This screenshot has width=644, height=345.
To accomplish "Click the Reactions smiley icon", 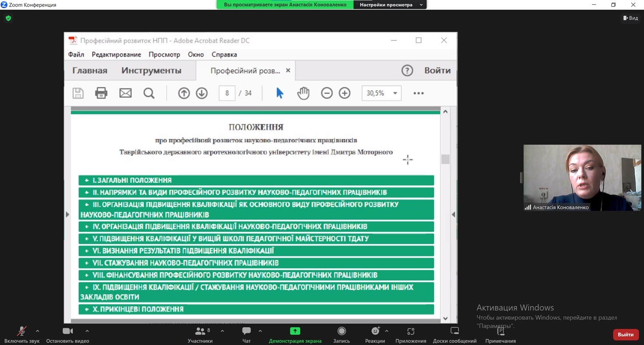I will tap(375, 331).
